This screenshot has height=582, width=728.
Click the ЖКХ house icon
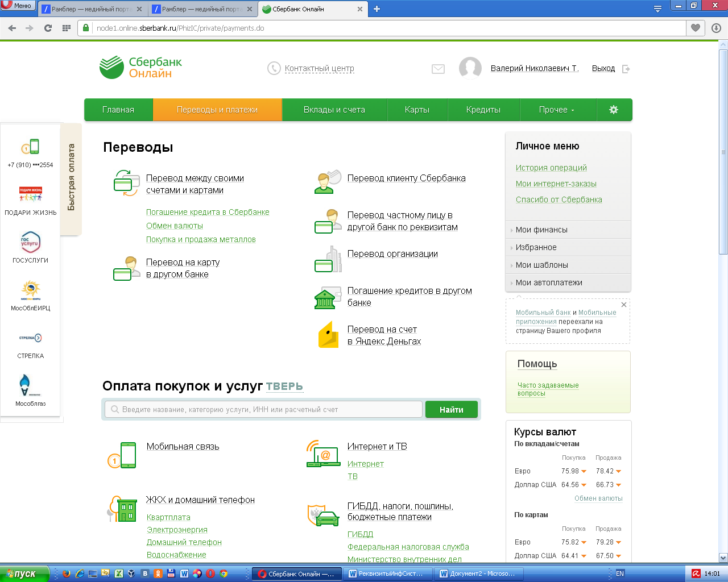click(x=122, y=509)
